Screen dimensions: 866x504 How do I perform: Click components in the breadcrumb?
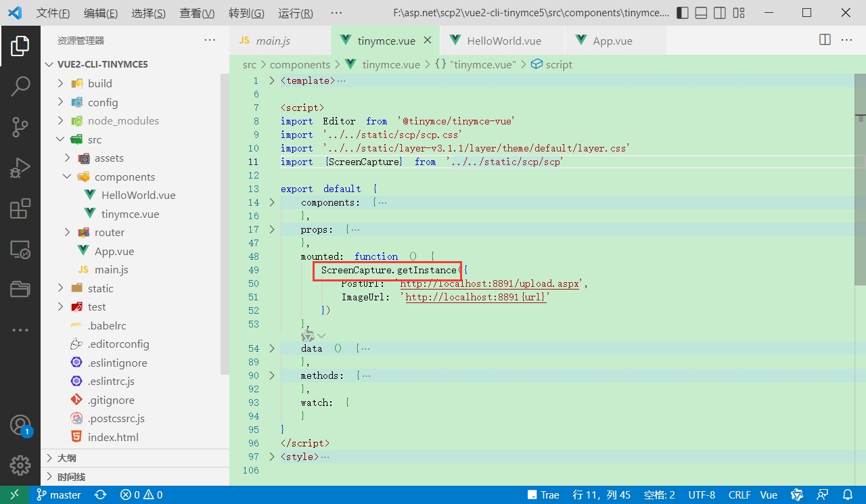point(300,64)
